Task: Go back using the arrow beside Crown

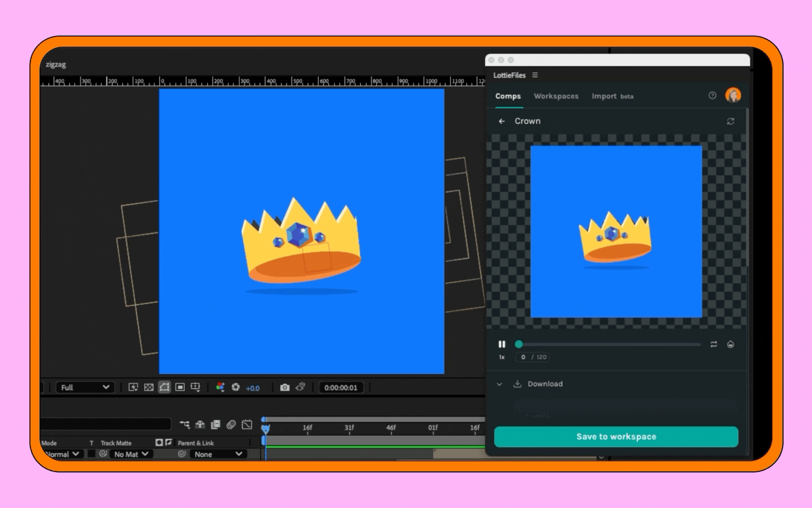Action: (x=501, y=121)
